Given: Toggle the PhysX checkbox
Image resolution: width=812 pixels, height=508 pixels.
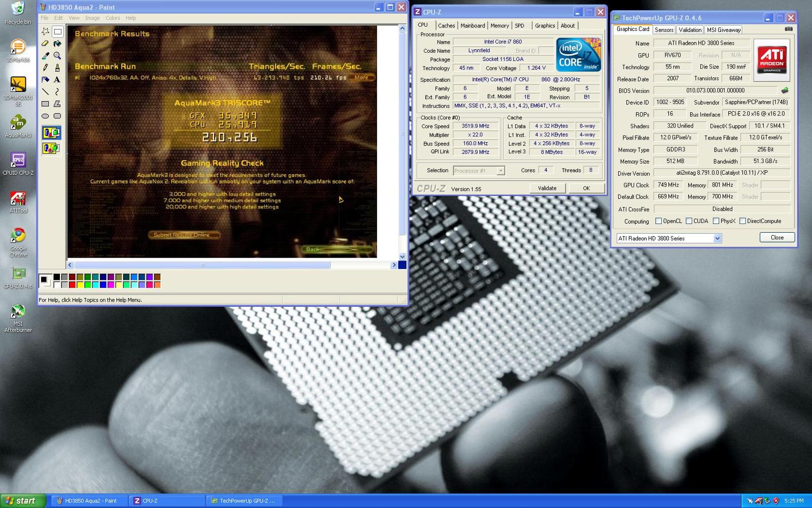Looking at the screenshot, I should tap(716, 221).
